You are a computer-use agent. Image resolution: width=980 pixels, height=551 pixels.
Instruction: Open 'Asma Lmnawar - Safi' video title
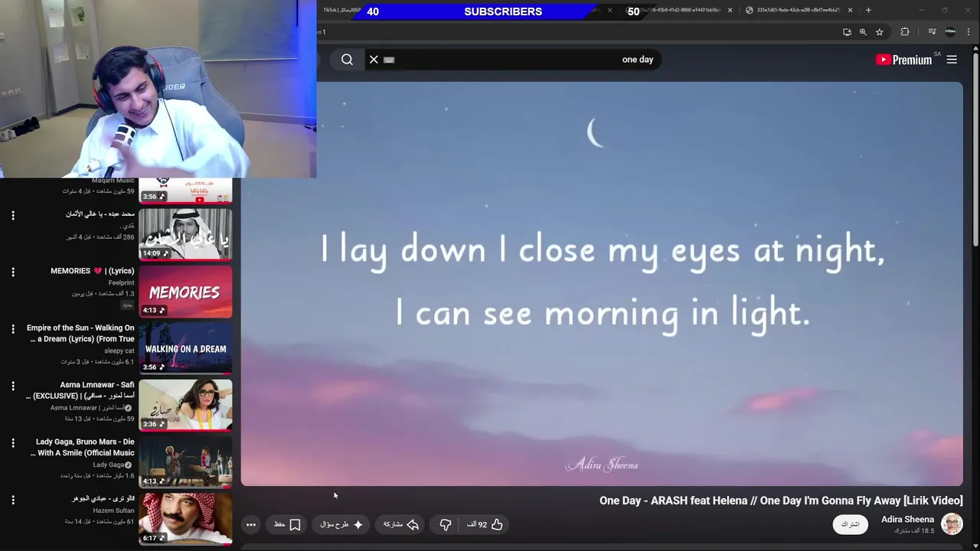click(80, 390)
